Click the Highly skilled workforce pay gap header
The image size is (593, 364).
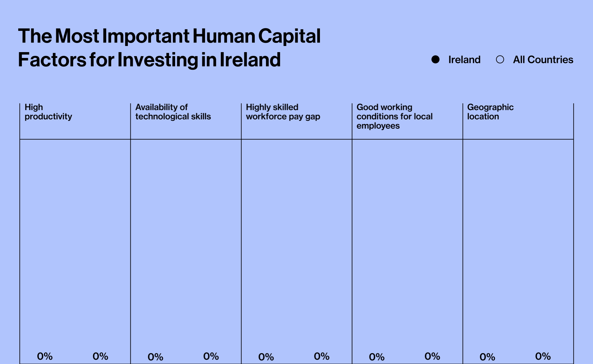point(283,112)
